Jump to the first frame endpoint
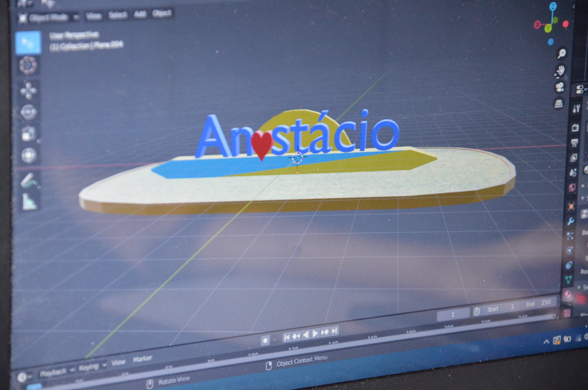 pos(287,337)
